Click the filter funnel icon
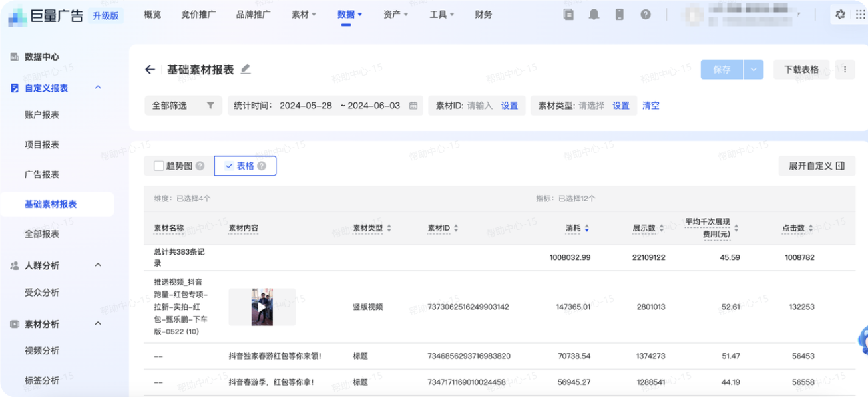This screenshot has width=868, height=397. coord(210,106)
